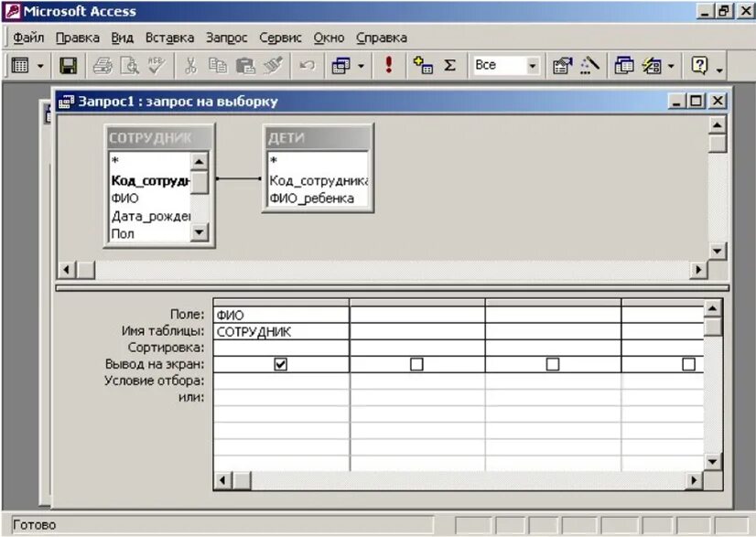This screenshot has height=537, width=756.
Task: Select the asterisk in ДЕТИ field list
Action: click(274, 160)
